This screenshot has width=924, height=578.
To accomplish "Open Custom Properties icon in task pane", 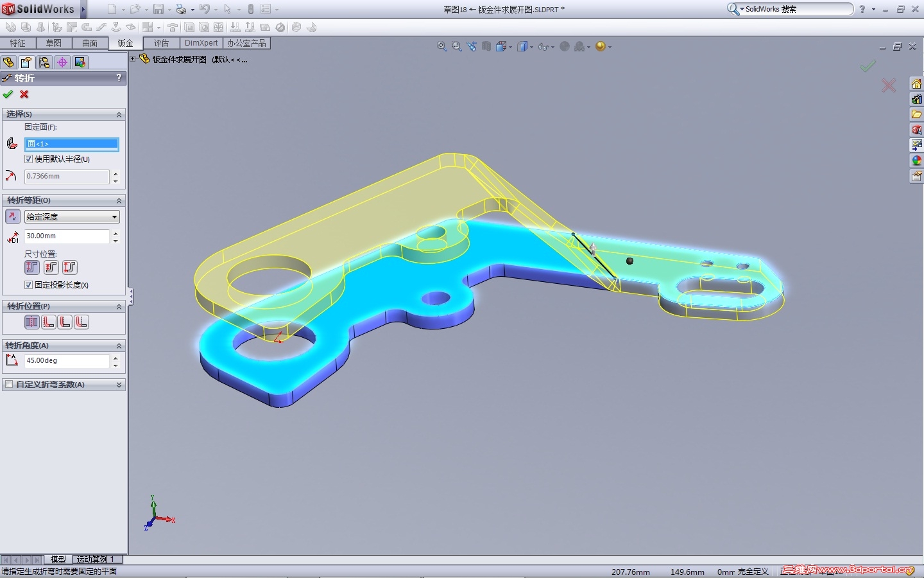I will tap(916, 176).
